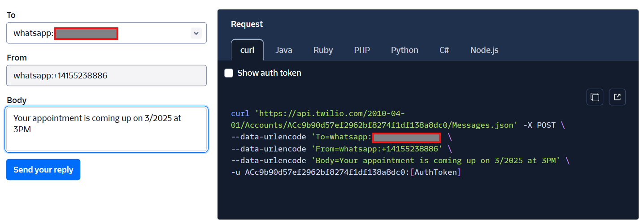
Task: Select the curl tab
Action: click(x=247, y=50)
